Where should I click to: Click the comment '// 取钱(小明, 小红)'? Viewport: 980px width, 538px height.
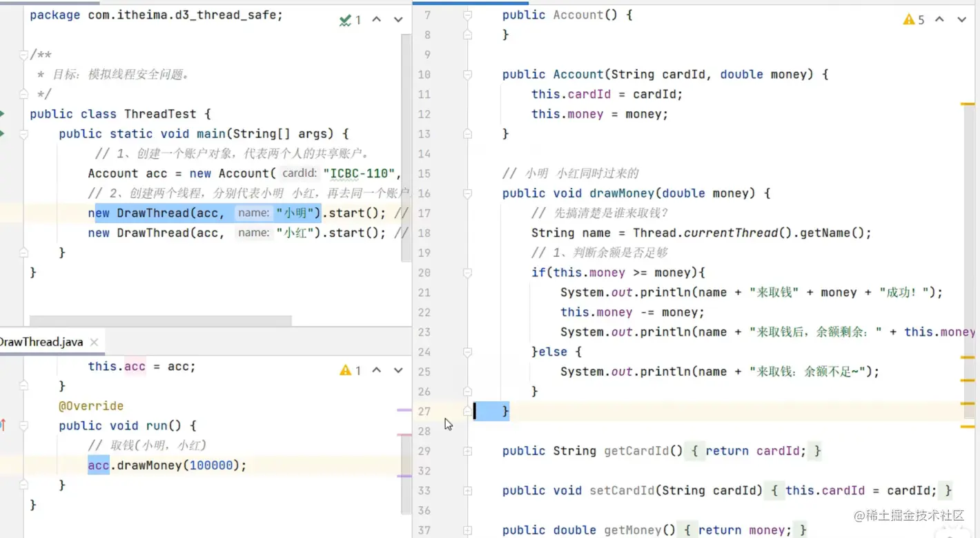pos(147,445)
